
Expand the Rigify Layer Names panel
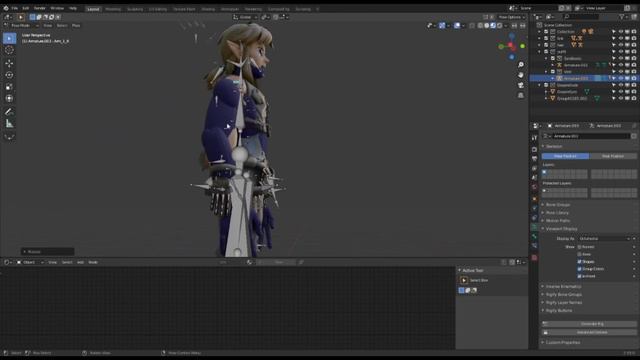click(x=564, y=302)
